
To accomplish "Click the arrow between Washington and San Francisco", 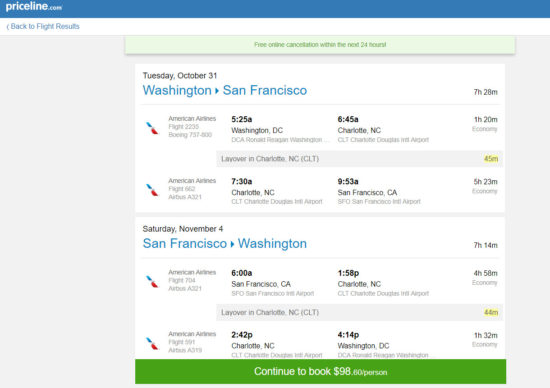I will click(217, 91).
